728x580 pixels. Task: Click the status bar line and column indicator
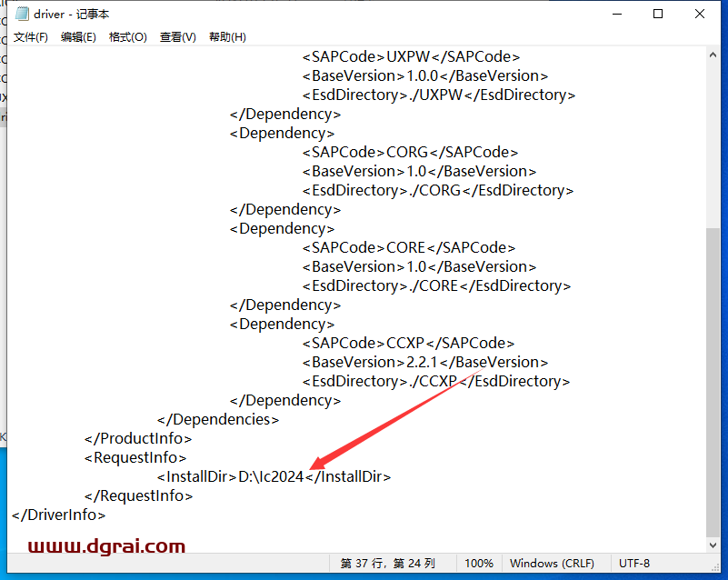tap(388, 564)
